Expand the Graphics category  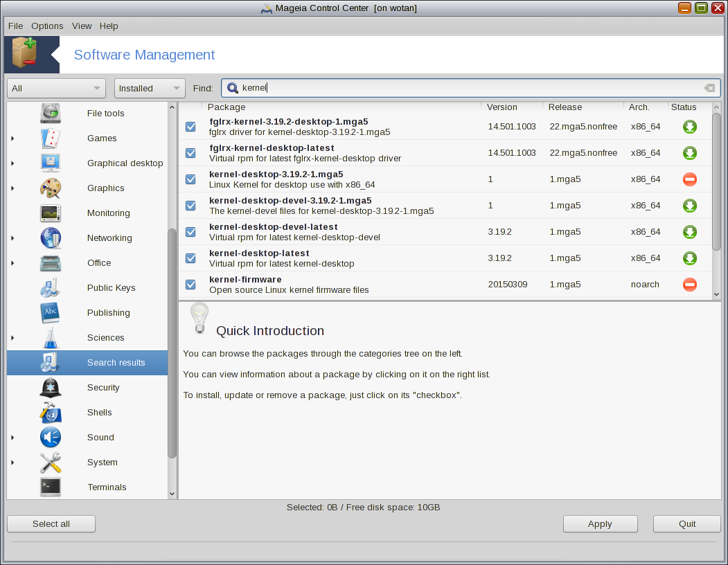point(12,188)
